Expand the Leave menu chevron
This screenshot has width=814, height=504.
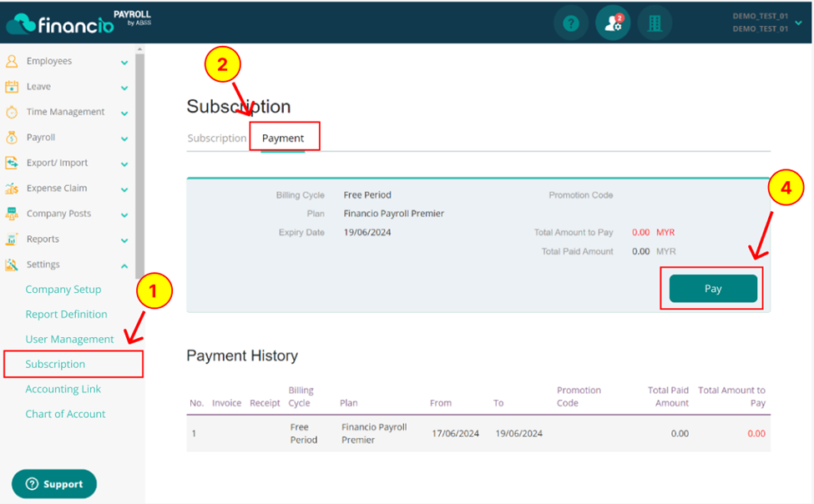(124, 88)
